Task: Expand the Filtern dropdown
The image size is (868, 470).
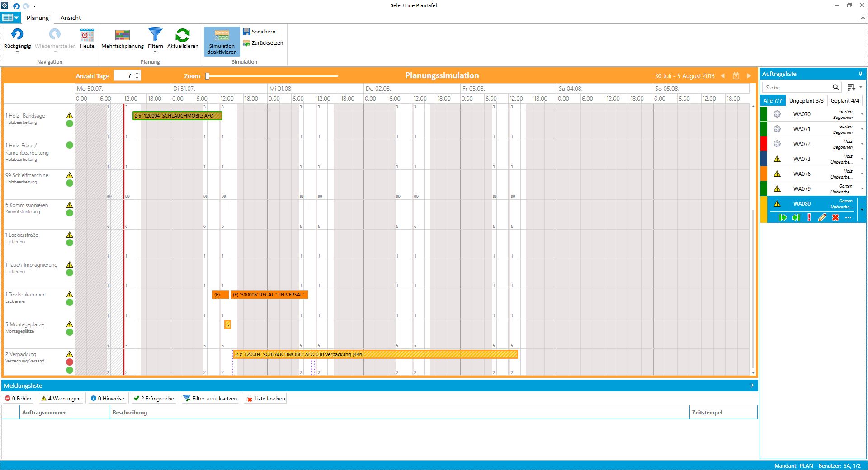Action: [155, 52]
